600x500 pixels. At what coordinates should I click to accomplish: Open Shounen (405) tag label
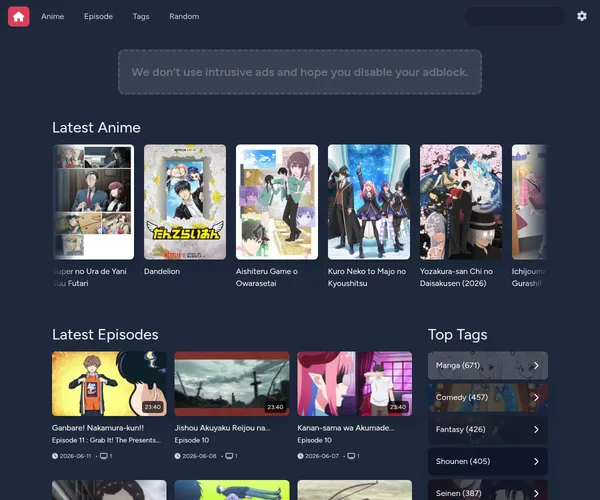point(463,461)
